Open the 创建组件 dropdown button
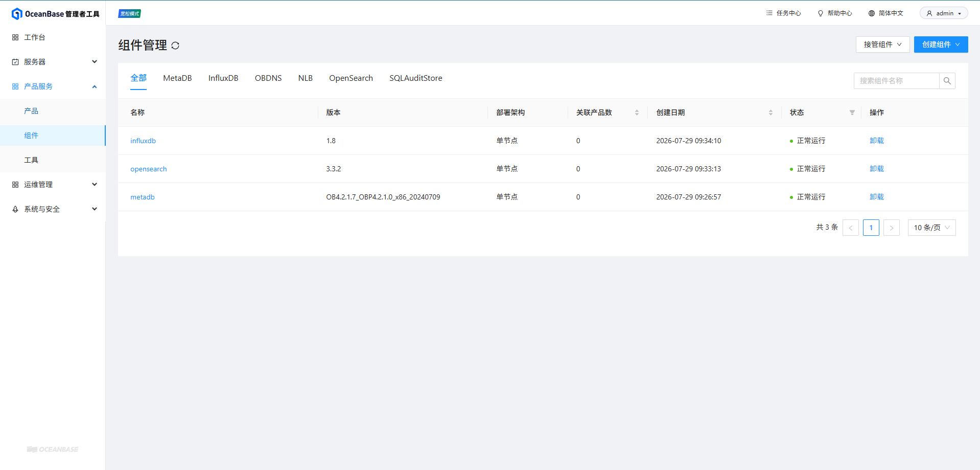 click(x=941, y=44)
